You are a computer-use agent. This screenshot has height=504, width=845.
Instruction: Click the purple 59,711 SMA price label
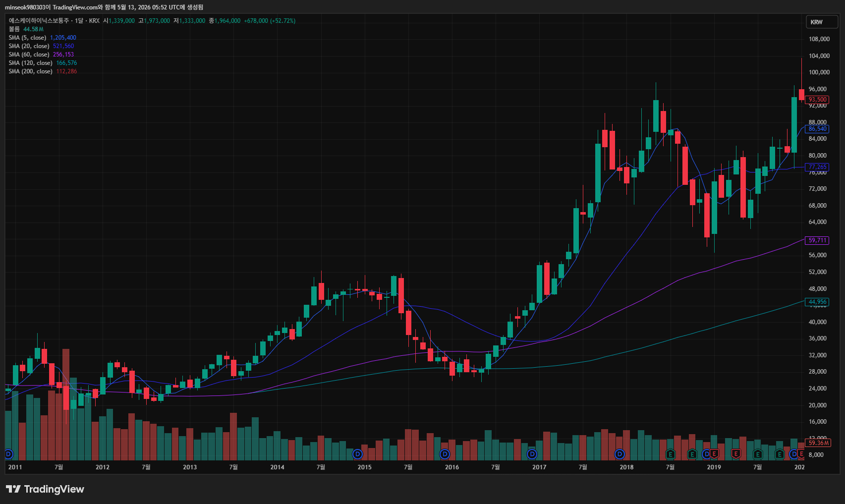(817, 240)
